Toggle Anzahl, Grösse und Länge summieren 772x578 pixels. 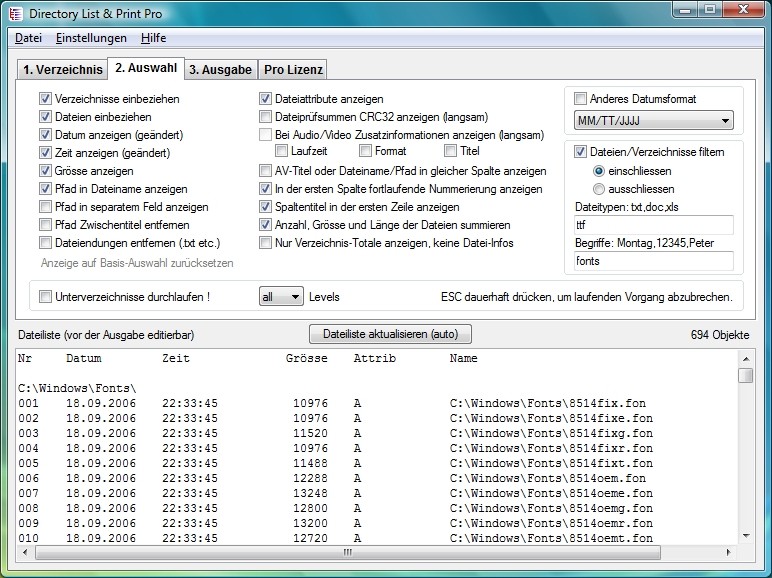point(265,225)
